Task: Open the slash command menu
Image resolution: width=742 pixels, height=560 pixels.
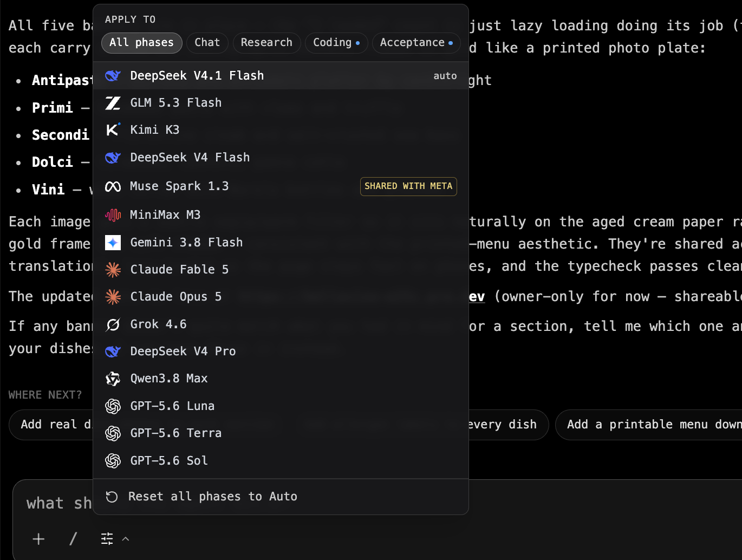Action: (x=73, y=539)
